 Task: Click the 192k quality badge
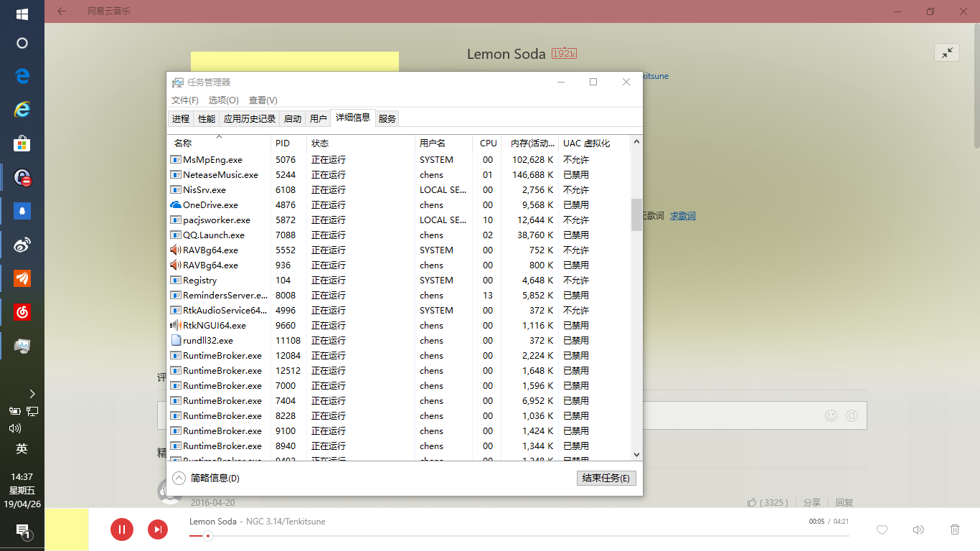pos(564,54)
